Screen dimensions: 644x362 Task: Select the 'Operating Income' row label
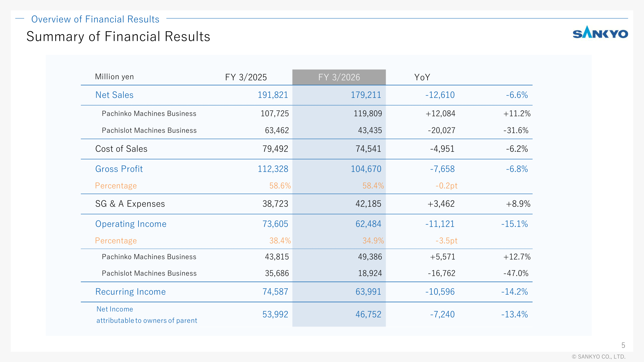[x=131, y=224]
